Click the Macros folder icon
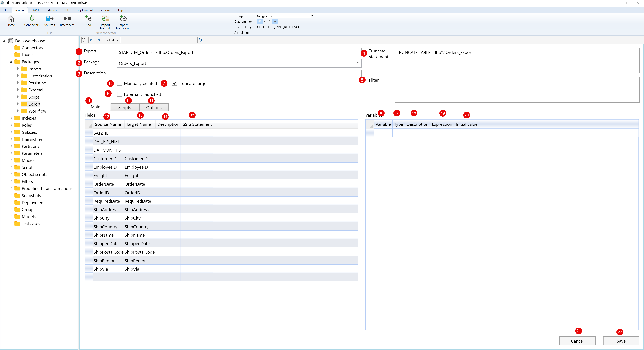Viewport: 644px width, 350px height. pyautogui.click(x=17, y=160)
